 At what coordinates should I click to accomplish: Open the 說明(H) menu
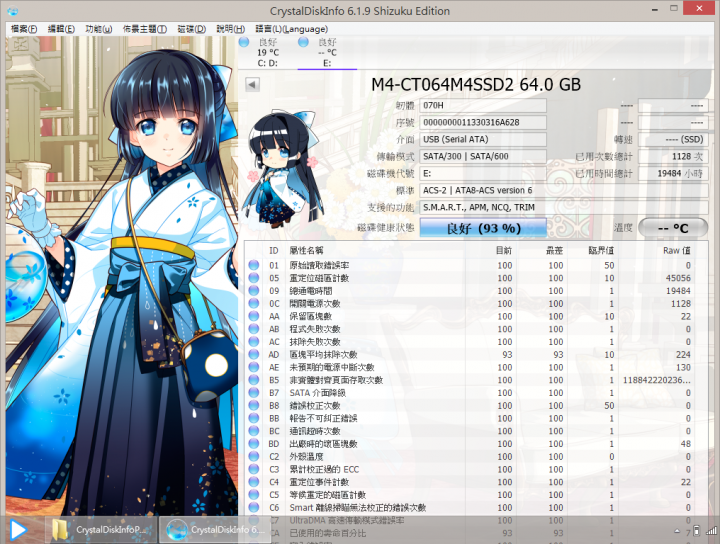click(231, 29)
